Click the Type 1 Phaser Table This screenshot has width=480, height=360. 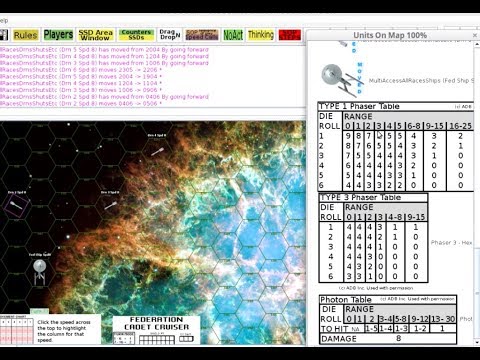[396, 146]
